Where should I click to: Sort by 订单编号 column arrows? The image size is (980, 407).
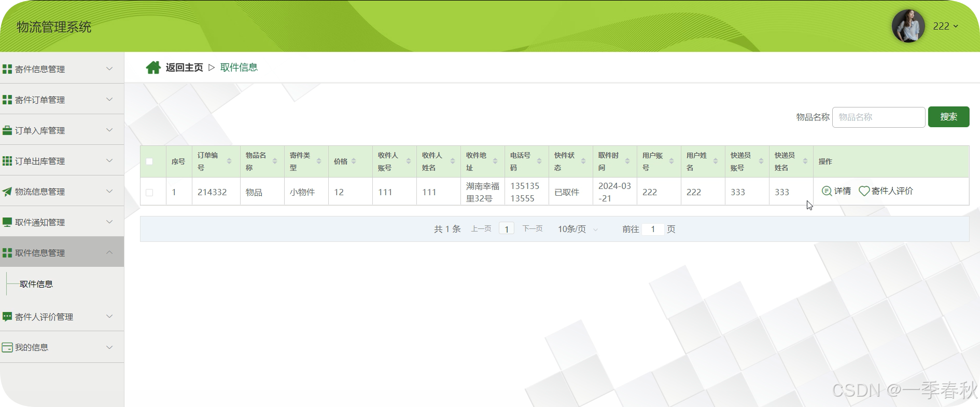point(229,161)
